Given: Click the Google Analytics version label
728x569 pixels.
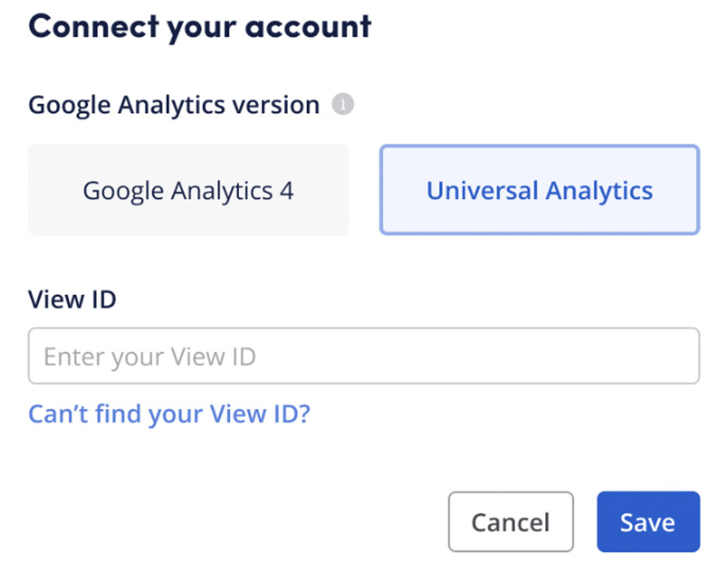Looking at the screenshot, I should point(173,105).
